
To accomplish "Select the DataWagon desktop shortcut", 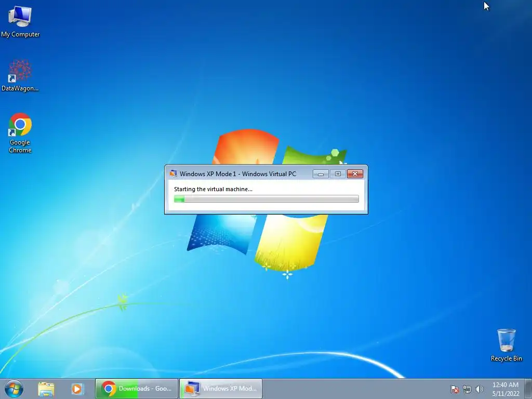I will [x=20, y=76].
